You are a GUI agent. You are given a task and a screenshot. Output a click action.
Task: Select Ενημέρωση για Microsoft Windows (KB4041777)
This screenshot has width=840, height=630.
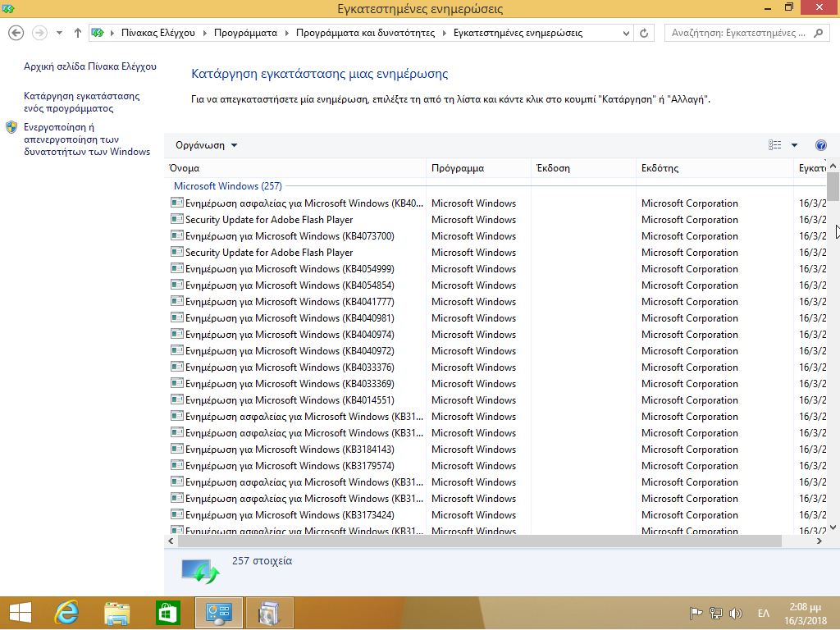pos(290,302)
